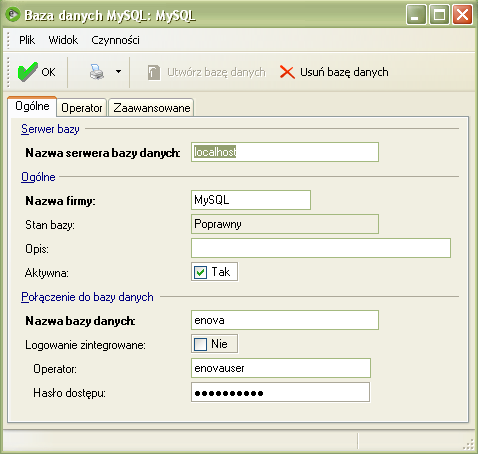Image resolution: width=478 pixels, height=454 pixels.
Task: Switch to the Zaawansowane tab
Action: click(x=152, y=108)
